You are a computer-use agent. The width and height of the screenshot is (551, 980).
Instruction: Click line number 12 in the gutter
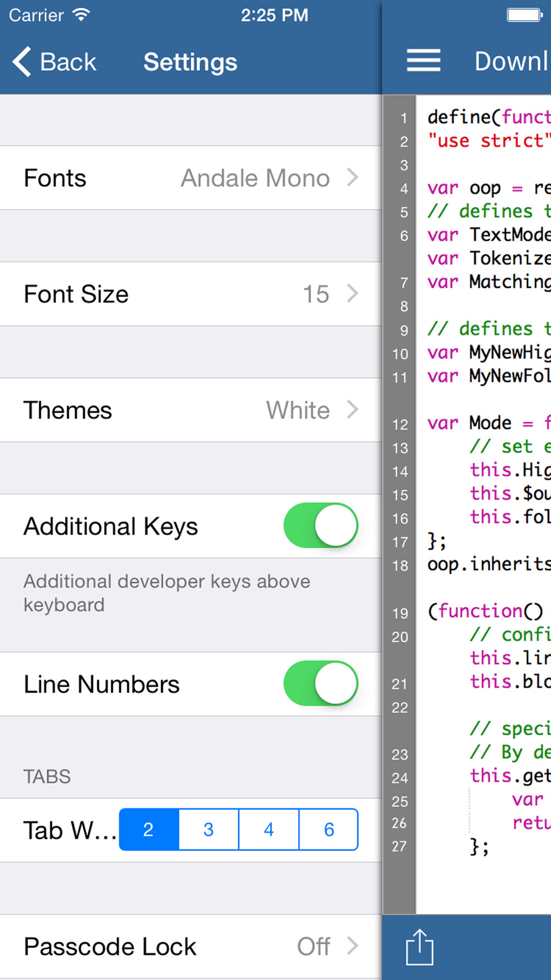400,424
